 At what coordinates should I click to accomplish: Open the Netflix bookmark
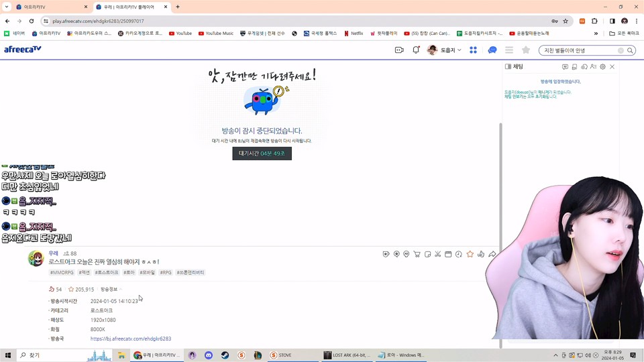pos(354,34)
